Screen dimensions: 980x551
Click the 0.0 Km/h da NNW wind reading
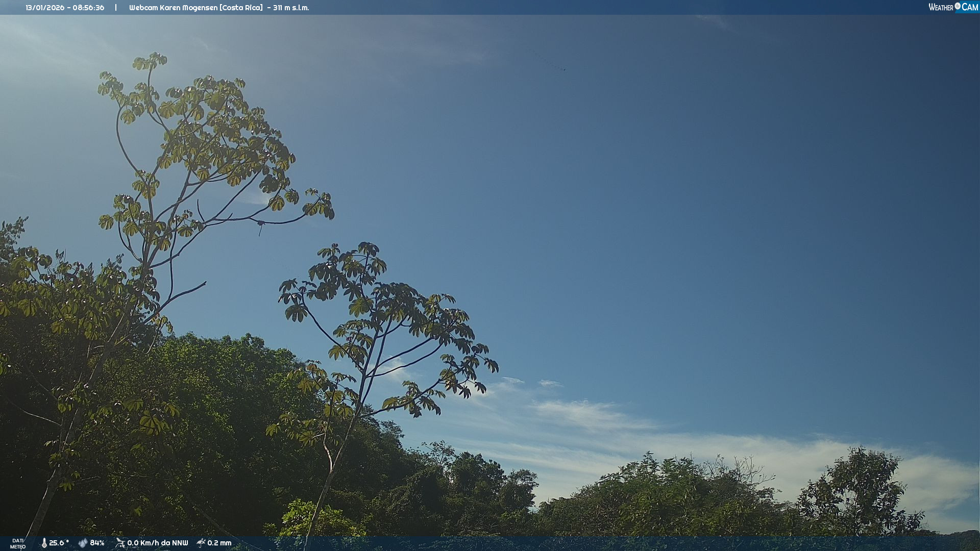157,543
